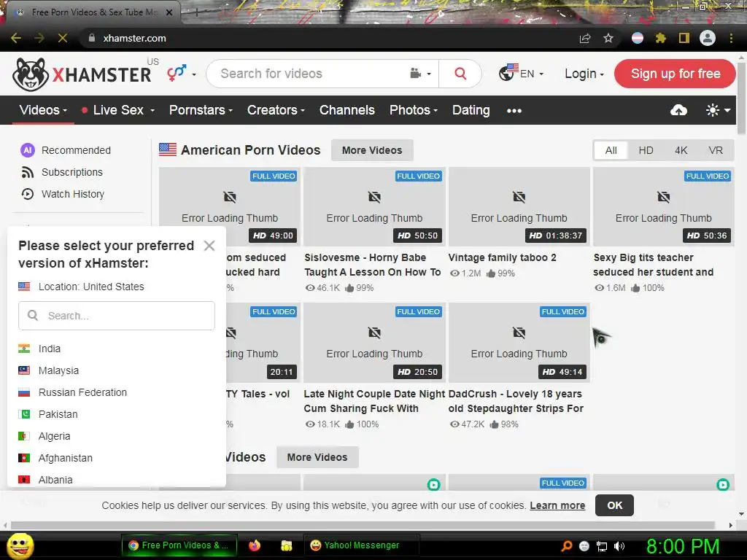Open the thumbnail with duration 20:50
The image size is (747, 560).
(374, 343)
